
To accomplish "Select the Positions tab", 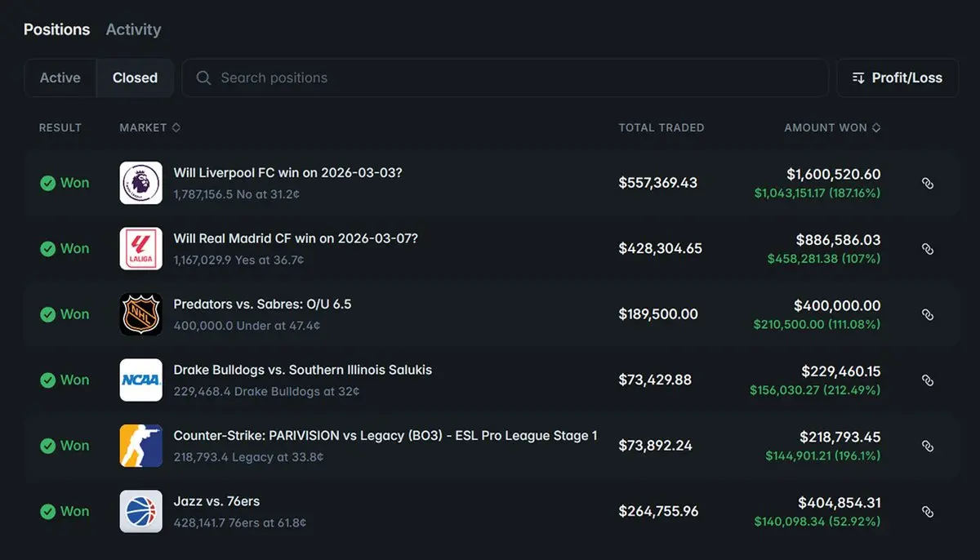I will coord(56,29).
